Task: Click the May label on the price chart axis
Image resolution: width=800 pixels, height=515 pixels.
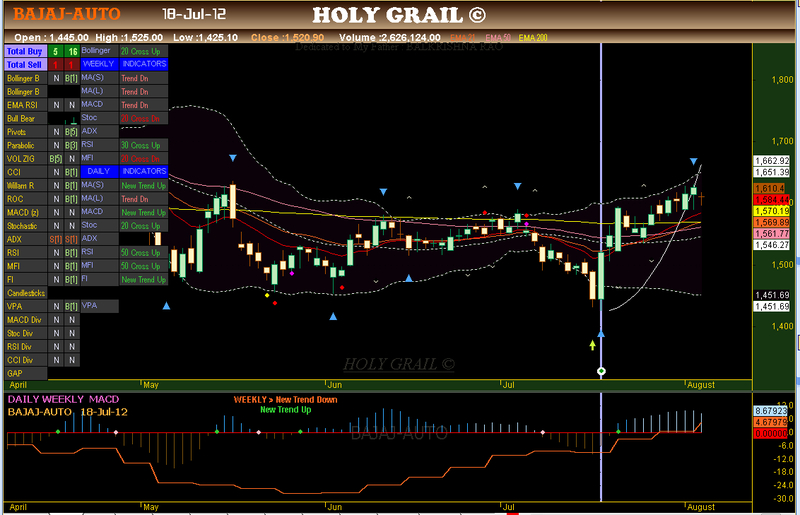Action: tap(151, 385)
